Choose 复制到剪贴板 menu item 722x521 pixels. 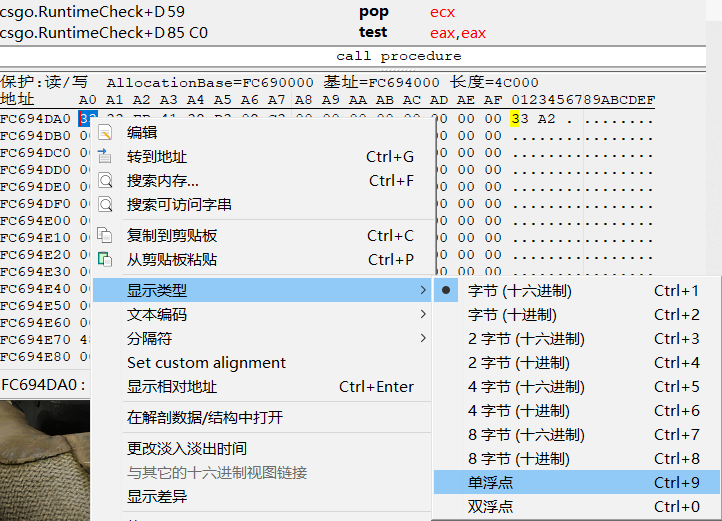click(262, 235)
